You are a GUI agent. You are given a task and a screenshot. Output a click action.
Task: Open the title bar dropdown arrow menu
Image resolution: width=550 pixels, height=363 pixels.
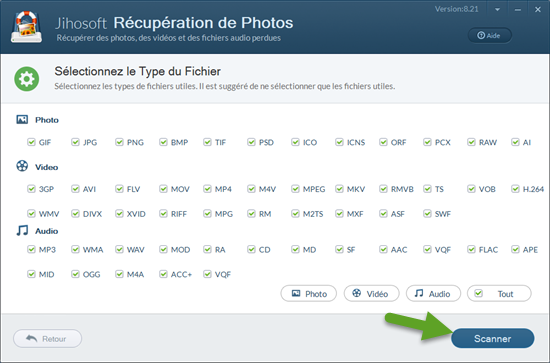(x=497, y=9)
